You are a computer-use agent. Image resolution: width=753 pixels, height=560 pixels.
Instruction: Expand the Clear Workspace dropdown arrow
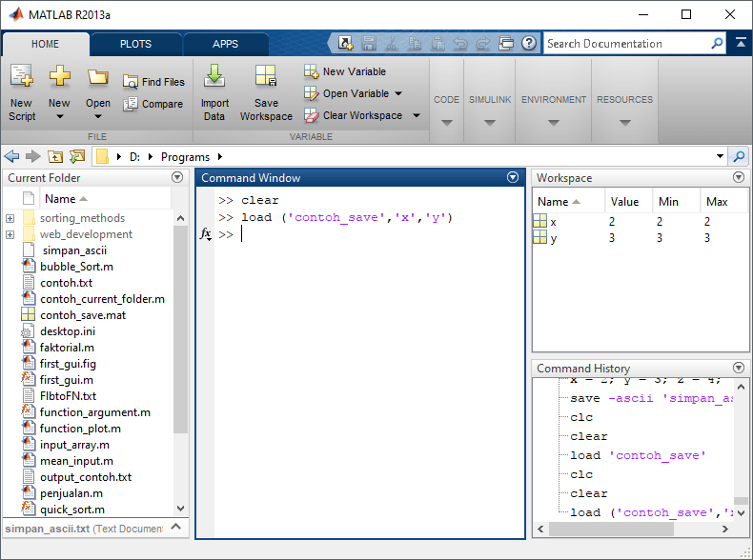pos(417,115)
